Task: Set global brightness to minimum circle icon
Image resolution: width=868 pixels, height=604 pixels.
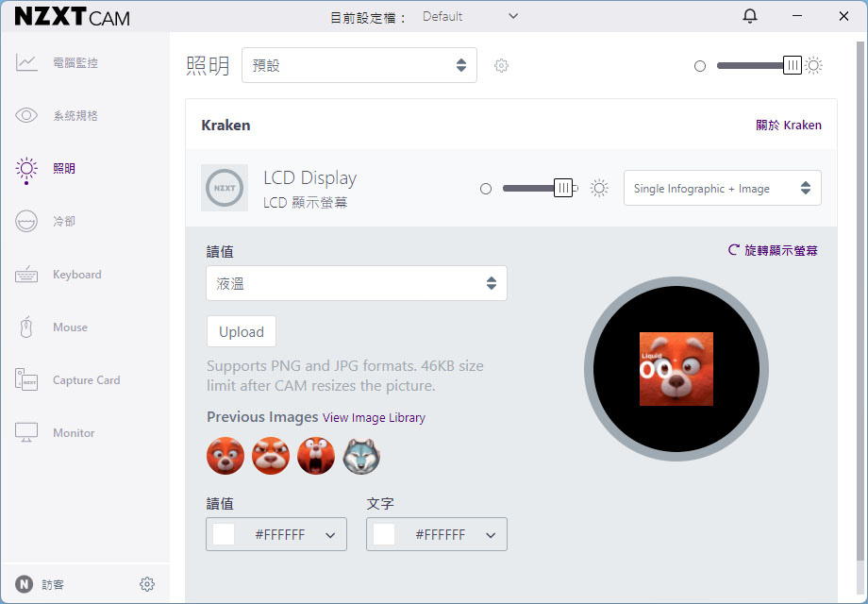Action: point(700,66)
